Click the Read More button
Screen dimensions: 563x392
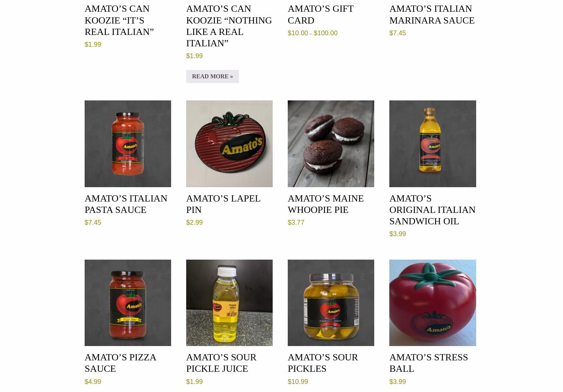(x=212, y=76)
